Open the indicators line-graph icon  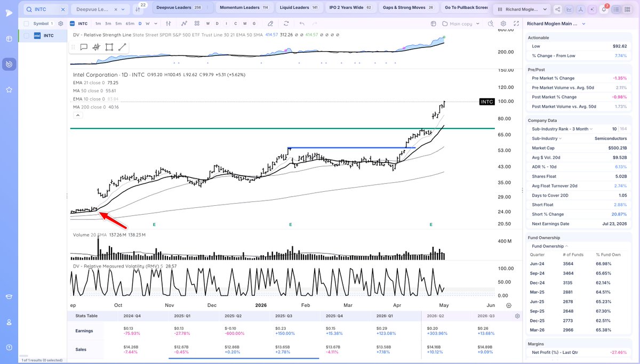[184, 24]
